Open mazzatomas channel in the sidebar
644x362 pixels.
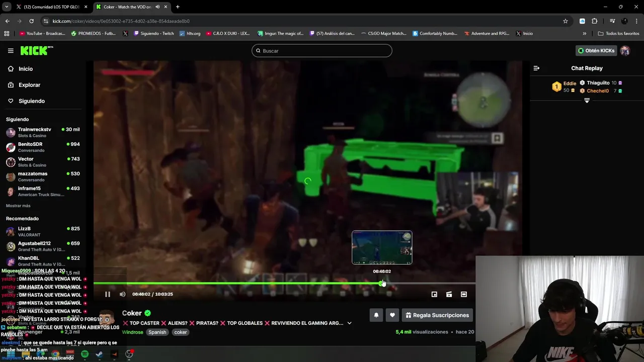coord(43,176)
